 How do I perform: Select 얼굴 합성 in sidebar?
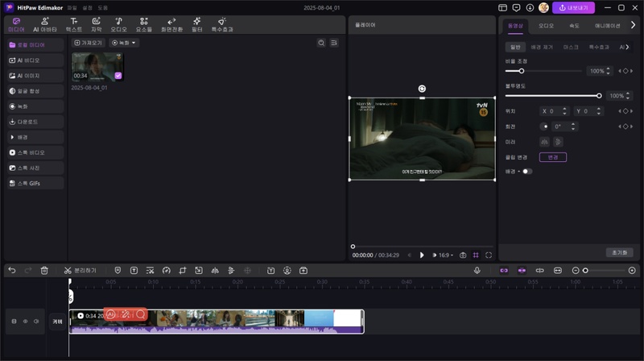point(35,91)
